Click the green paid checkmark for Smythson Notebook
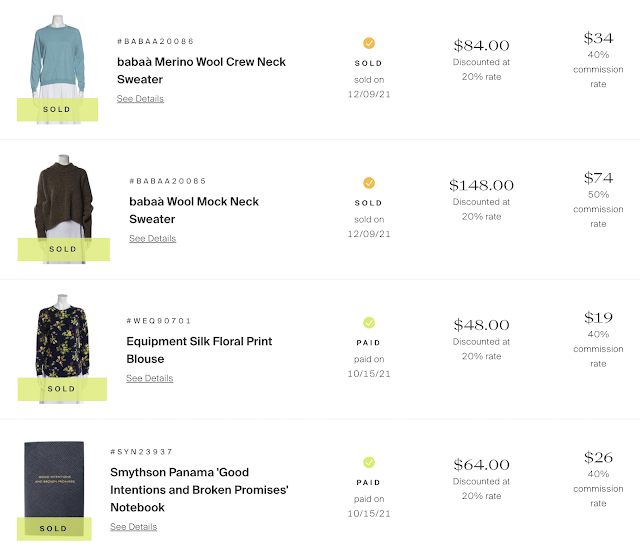 [x=369, y=462]
